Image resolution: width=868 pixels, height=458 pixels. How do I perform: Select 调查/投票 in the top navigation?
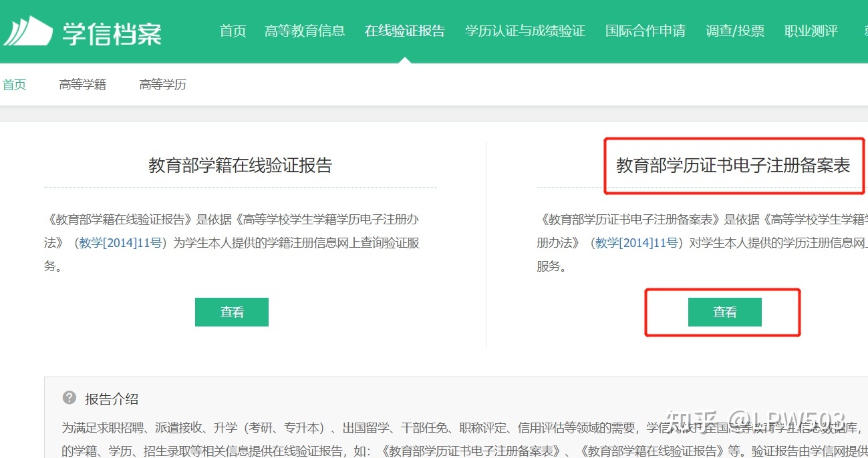tap(735, 31)
